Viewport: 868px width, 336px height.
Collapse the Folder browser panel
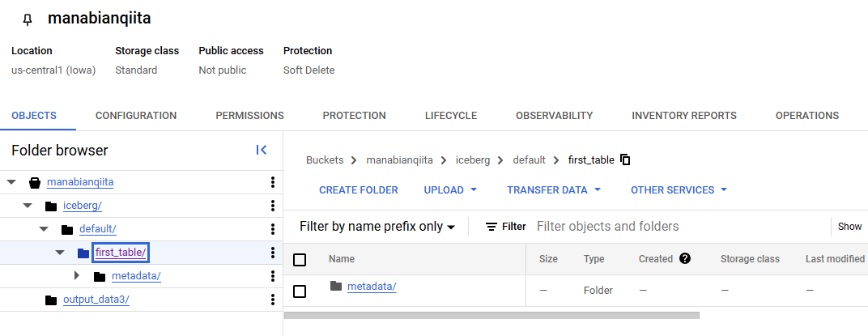tap(261, 150)
